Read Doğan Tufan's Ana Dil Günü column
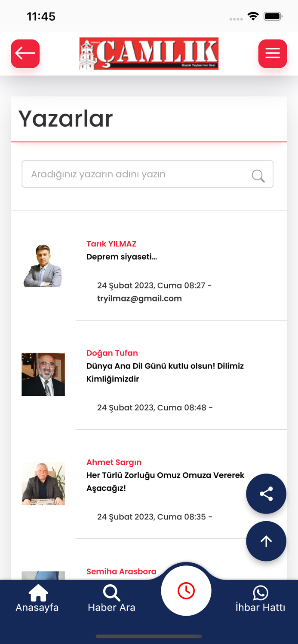 pos(165,372)
